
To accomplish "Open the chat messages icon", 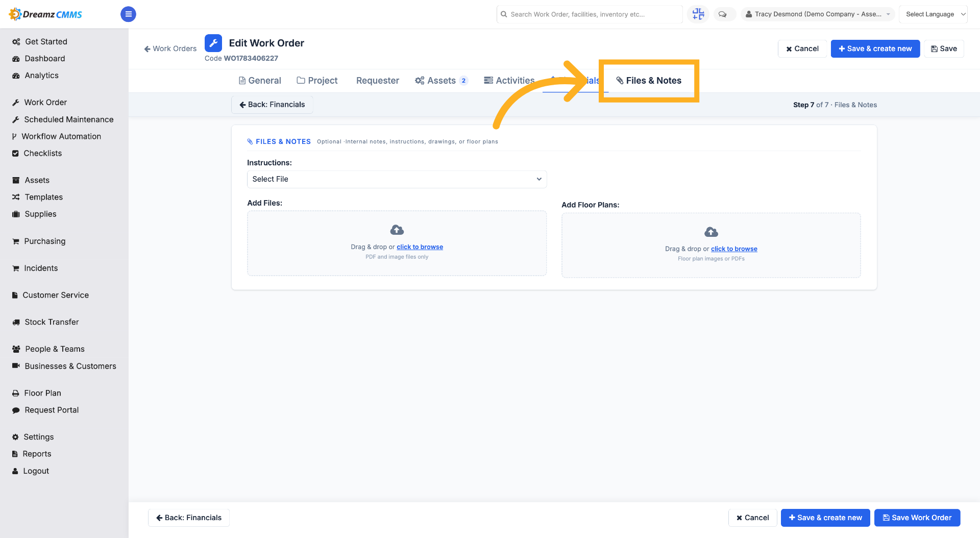I will click(x=723, y=14).
